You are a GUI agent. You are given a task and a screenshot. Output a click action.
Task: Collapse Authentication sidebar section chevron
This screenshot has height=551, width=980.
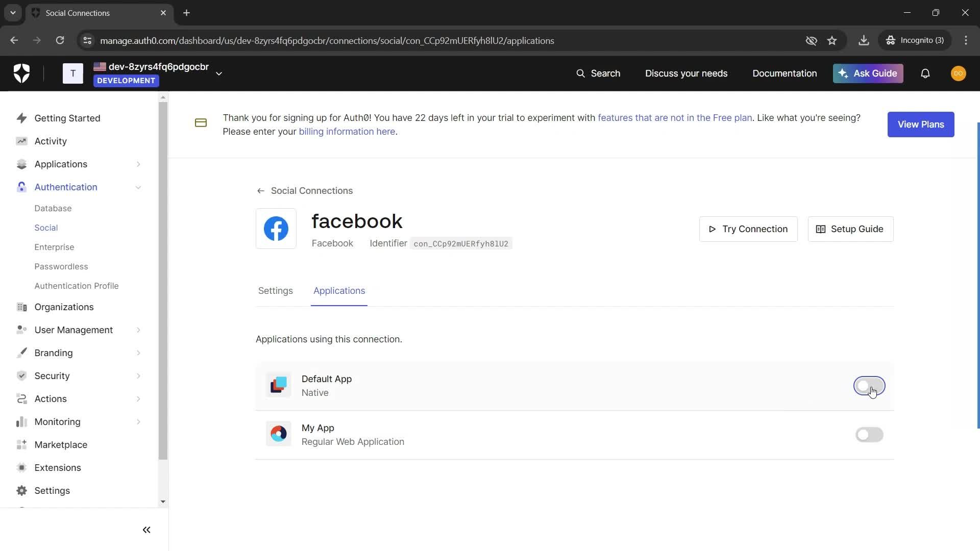[x=138, y=187]
